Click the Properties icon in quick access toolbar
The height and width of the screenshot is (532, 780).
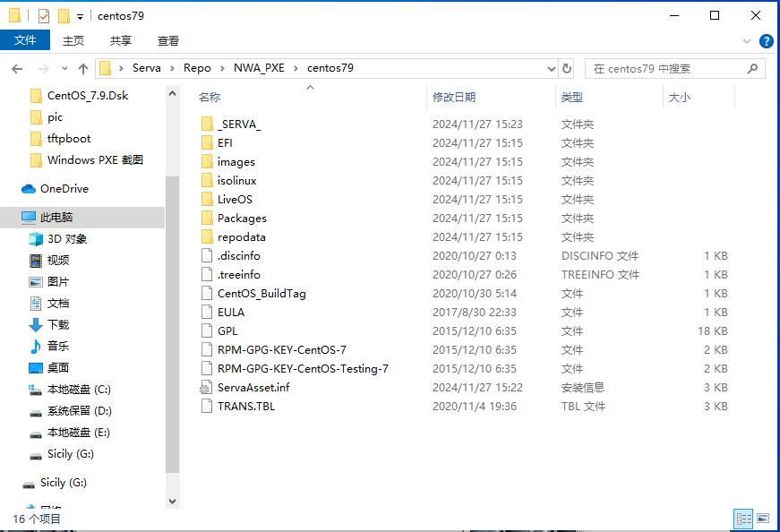(x=44, y=16)
